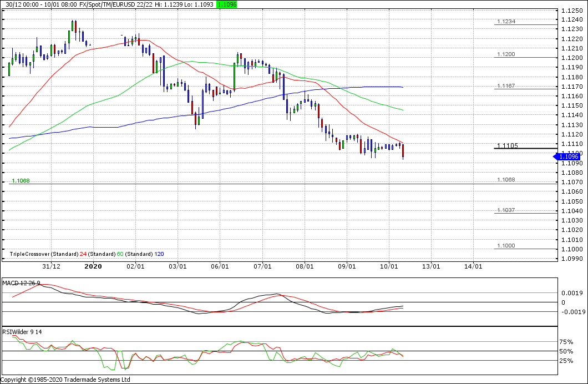588x384 pixels.
Task: Click the 25% RSI axis label
Action: (566, 361)
